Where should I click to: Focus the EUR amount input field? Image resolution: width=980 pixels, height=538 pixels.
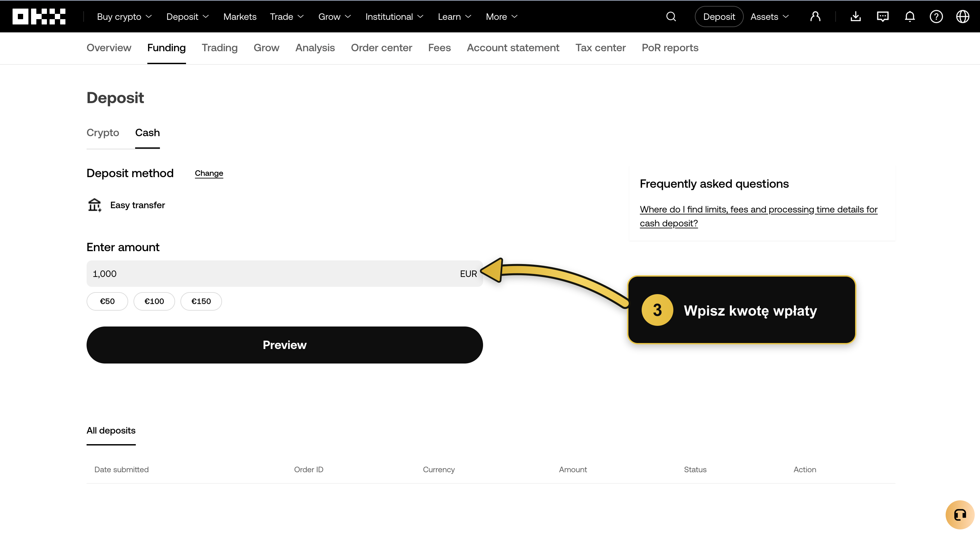coord(284,274)
